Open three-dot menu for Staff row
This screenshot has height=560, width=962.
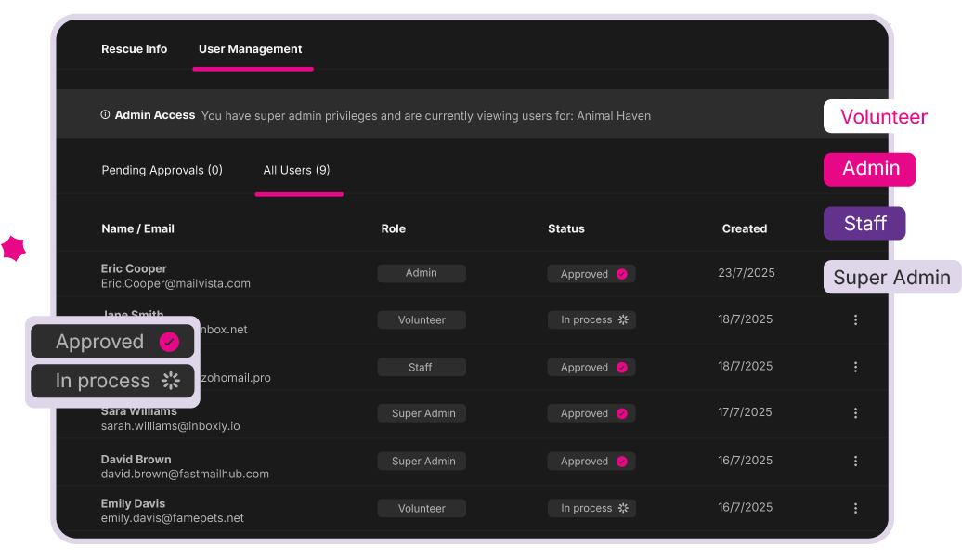click(855, 367)
